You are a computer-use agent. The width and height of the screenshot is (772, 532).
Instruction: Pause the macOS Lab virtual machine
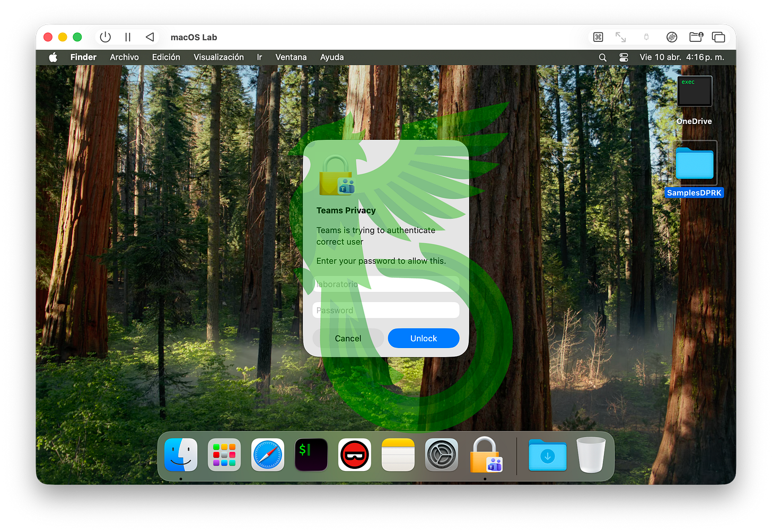coord(128,37)
